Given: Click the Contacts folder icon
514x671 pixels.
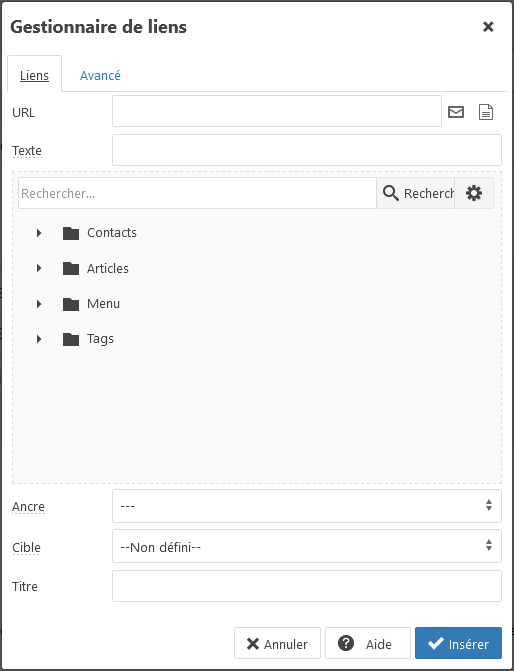Looking at the screenshot, I should click(71, 233).
